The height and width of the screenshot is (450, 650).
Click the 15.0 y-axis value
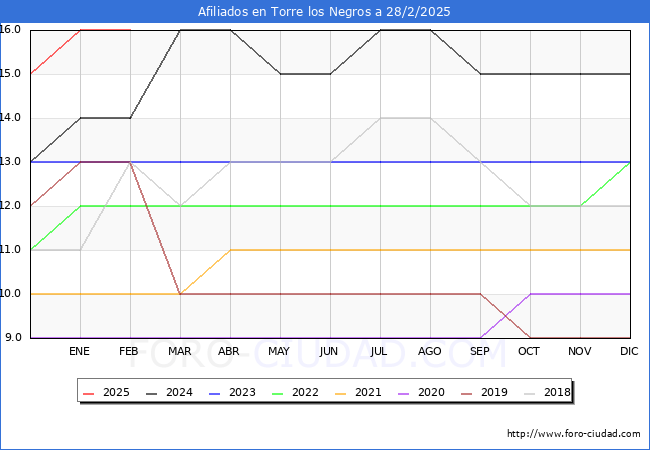(x=10, y=74)
